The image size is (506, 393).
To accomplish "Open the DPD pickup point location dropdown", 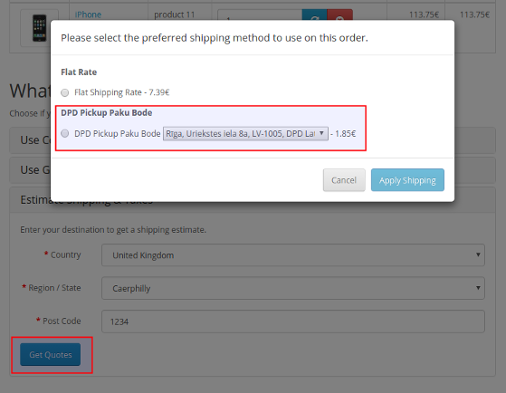I will 246,134.
